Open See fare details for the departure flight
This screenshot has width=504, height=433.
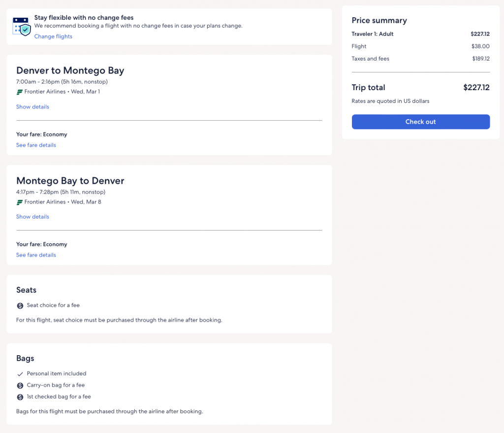(x=36, y=145)
